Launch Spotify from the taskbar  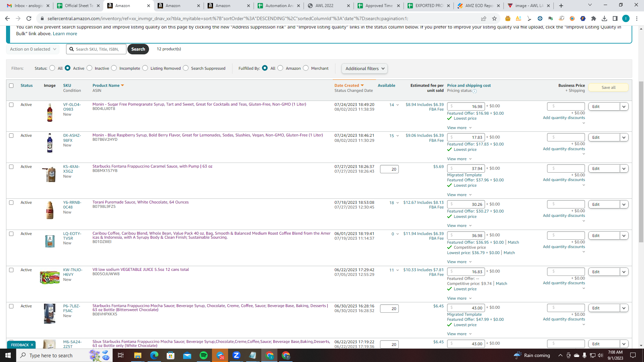tap(204, 355)
